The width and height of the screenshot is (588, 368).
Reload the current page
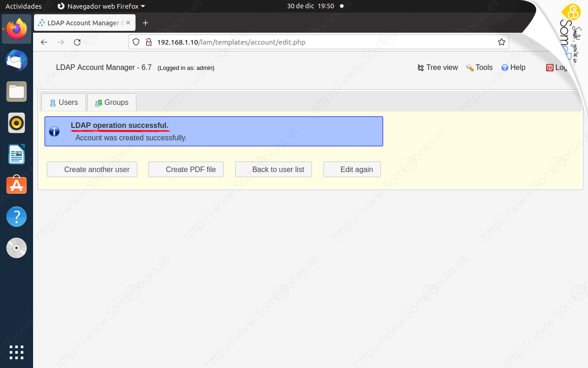[77, 42]
